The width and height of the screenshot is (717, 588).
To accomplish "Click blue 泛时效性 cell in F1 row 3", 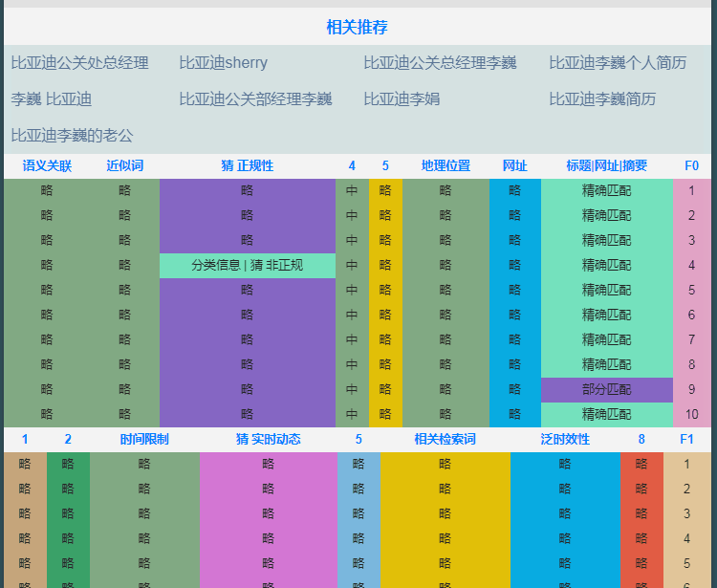I will click(x=565, y=514).
